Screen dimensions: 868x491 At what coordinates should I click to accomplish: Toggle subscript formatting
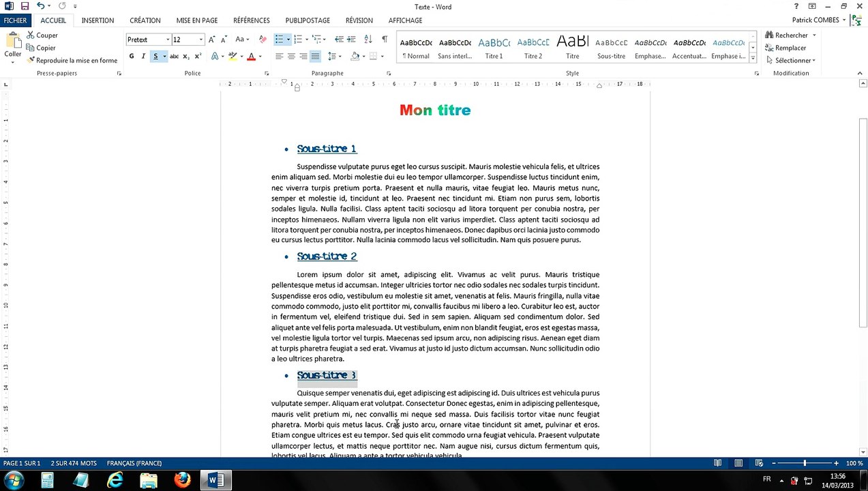tap(187, 57)
